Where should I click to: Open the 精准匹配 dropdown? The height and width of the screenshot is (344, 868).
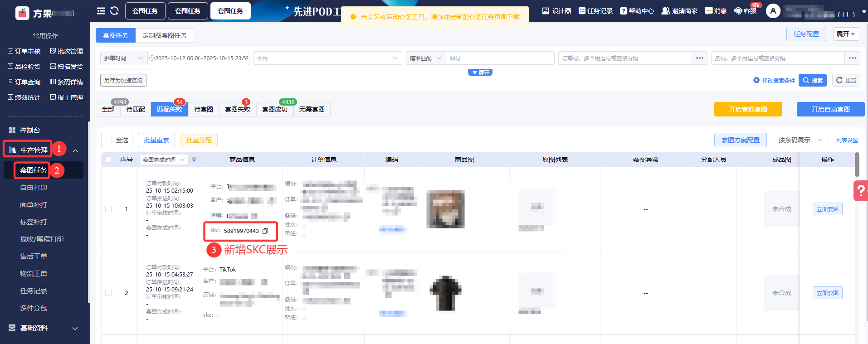coord(426,58)
